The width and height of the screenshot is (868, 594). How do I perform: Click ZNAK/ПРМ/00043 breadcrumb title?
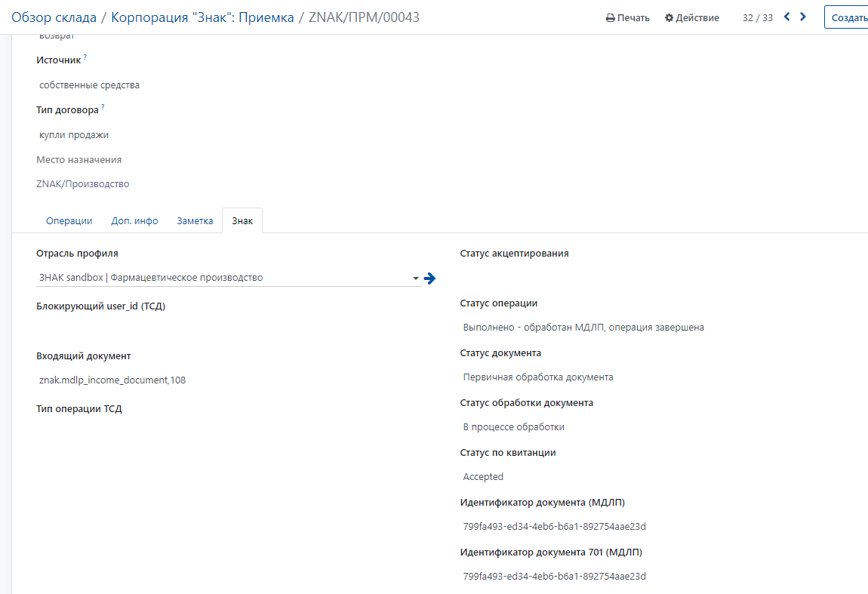tap(364, 17)
